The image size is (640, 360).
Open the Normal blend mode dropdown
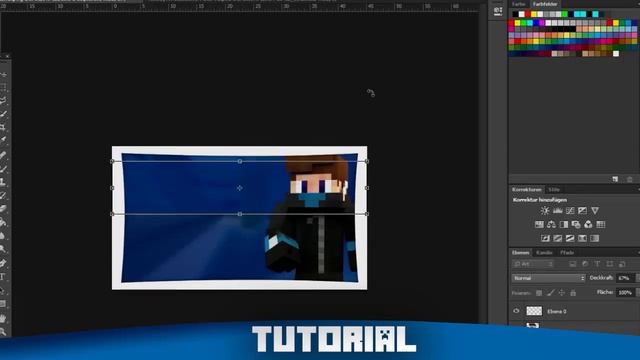click(x=549, y=278)
